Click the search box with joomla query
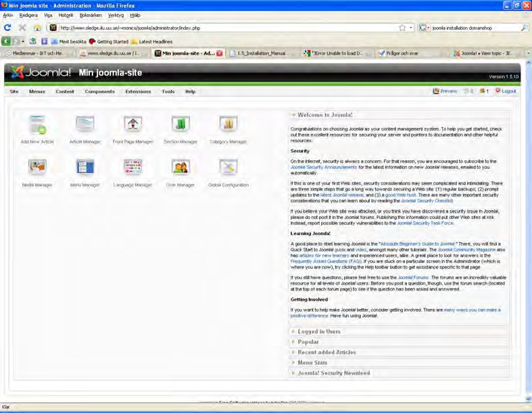 (x=475, y=28)
